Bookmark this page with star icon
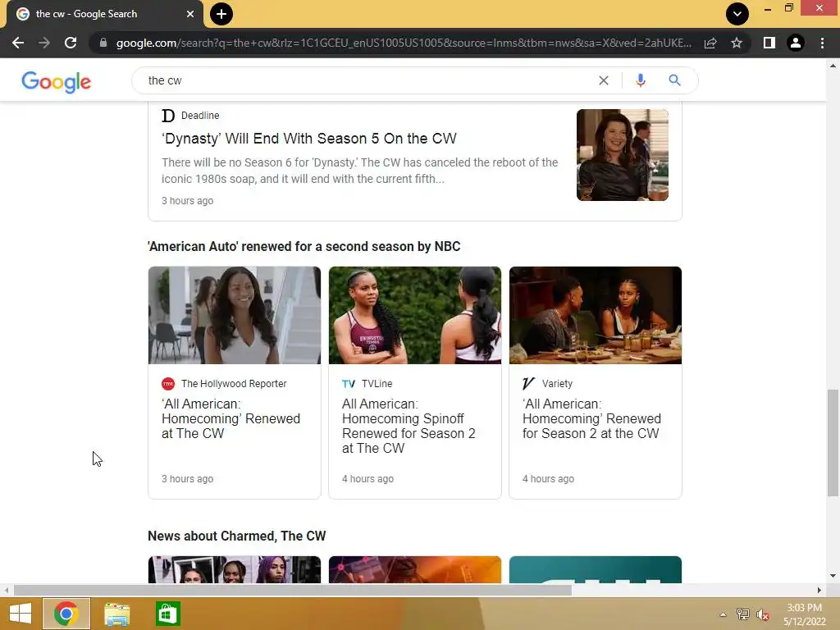The width and height of the screenshot is (840, 630). [737, 43]
